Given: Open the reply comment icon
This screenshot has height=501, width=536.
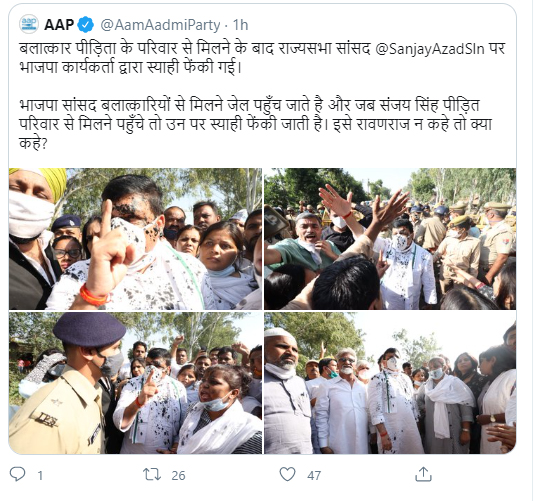Looking at the screenshot, I should pos(17,474).
